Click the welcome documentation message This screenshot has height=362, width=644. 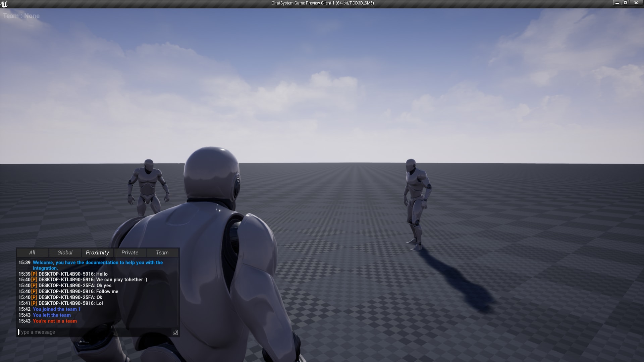[98, 265]
